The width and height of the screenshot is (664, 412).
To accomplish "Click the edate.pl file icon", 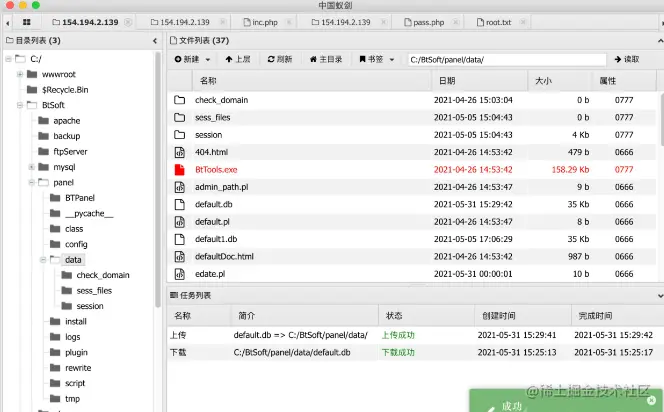I will tap(180, 274).
